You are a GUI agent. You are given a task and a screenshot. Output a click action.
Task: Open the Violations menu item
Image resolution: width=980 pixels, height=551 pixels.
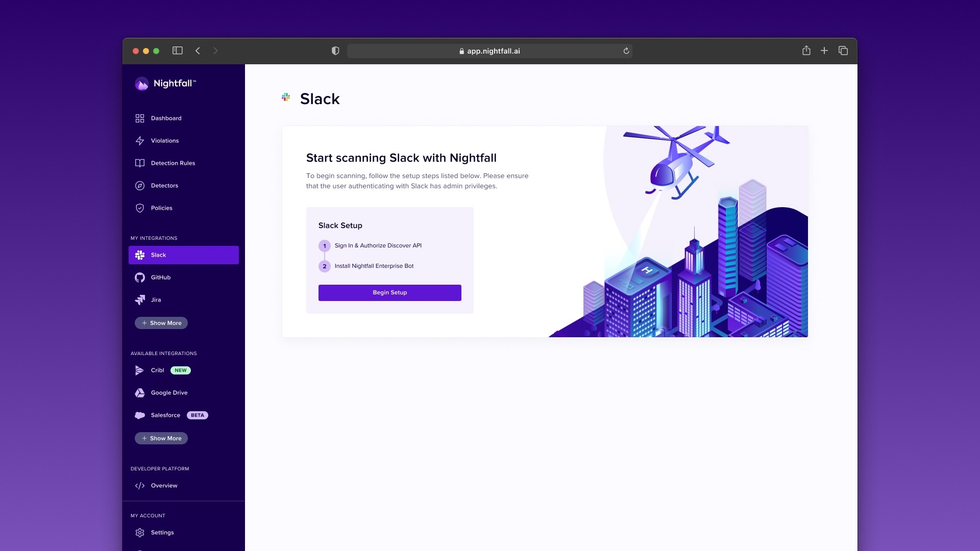point(184,141)
